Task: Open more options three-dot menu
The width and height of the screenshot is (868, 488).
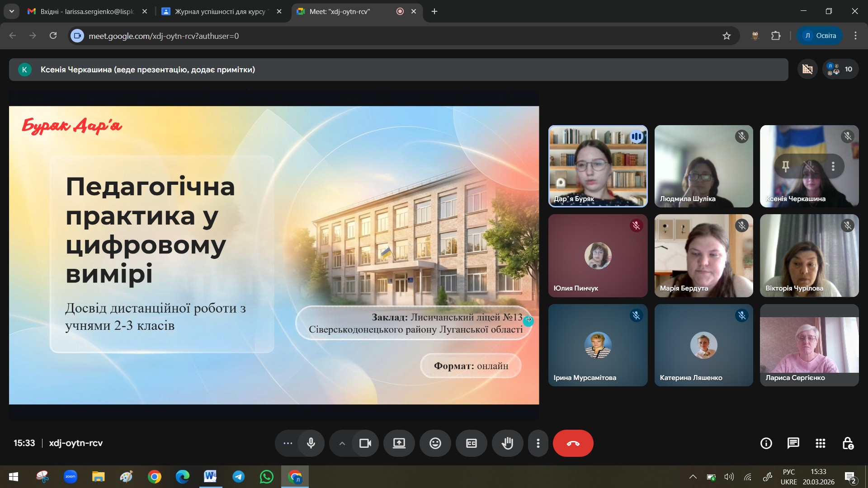Action: click(x=538, y=443)
